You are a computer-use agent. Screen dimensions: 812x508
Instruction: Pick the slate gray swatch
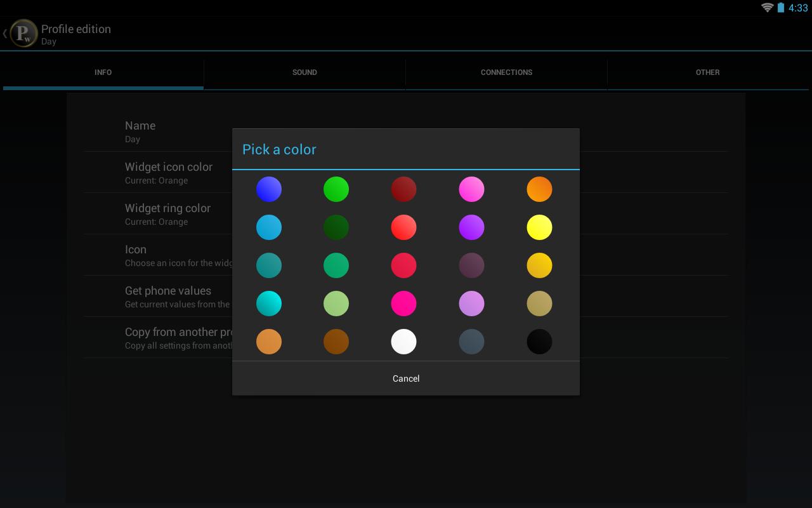pyautogui.click(x=471, y=342)
